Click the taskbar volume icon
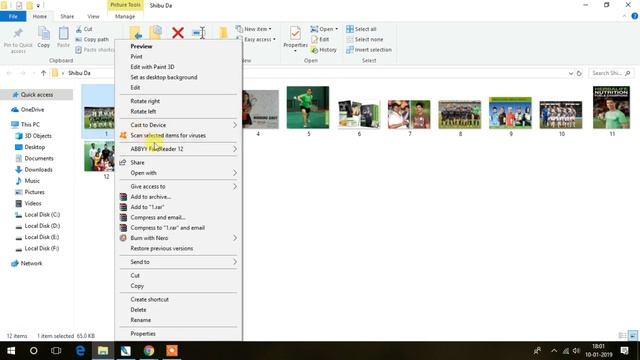640x360 pixels. pos(576,351)
